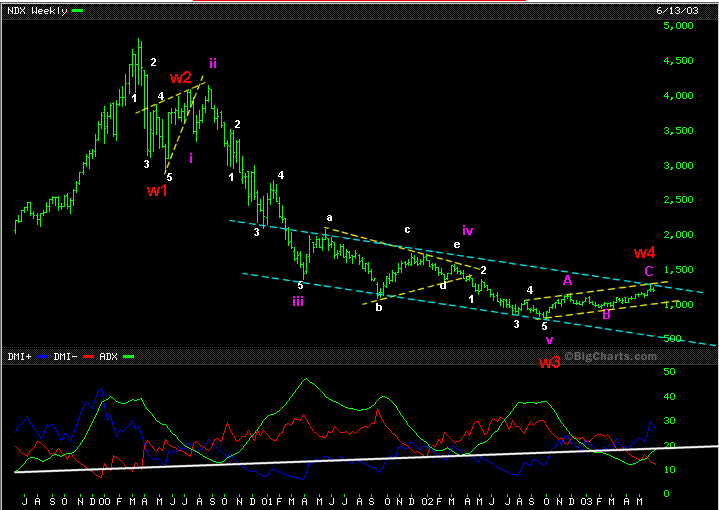Click the 2,000 price axis label
Screen dimensions: 719x510
click(x=678, y=234)
